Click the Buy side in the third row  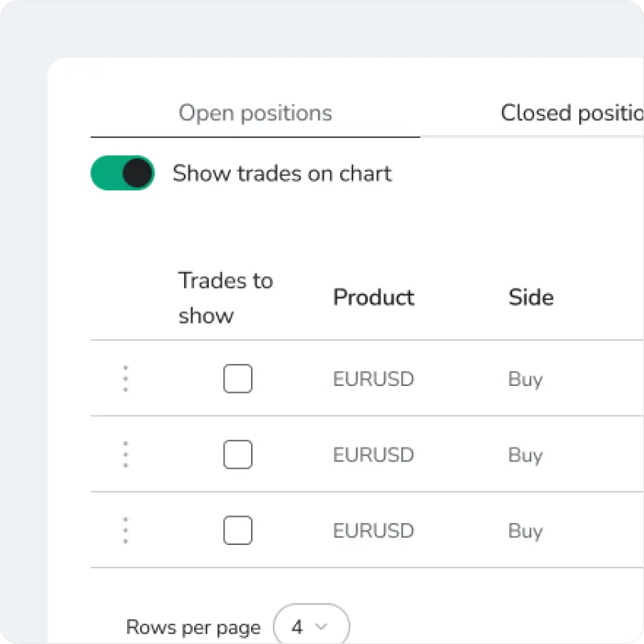[525, 531]
